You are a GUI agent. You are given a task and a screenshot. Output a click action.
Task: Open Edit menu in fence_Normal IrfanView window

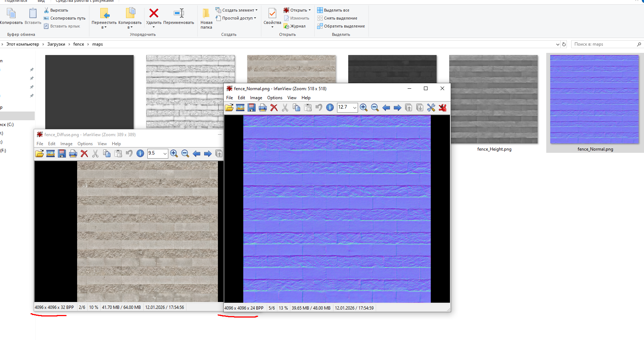[241, 98]
